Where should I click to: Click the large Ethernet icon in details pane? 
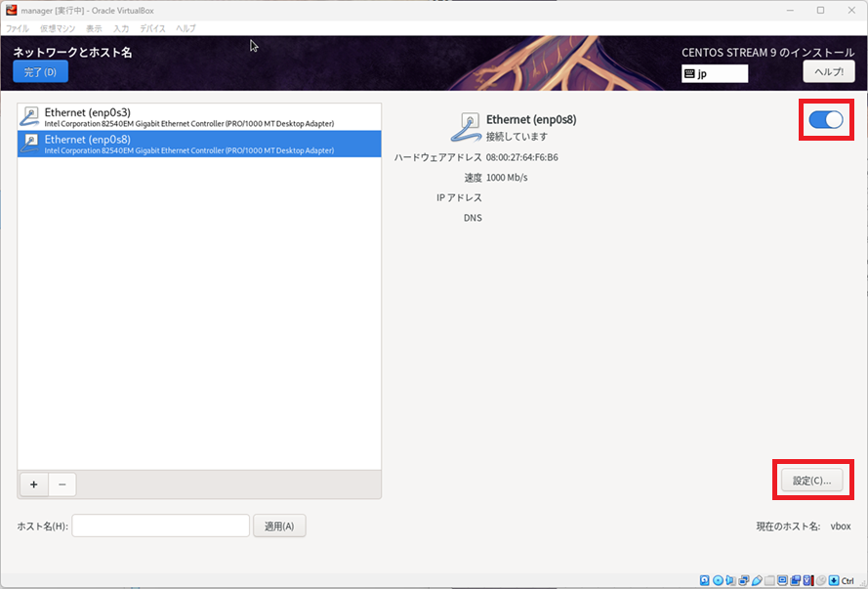[x=466, y=127]
